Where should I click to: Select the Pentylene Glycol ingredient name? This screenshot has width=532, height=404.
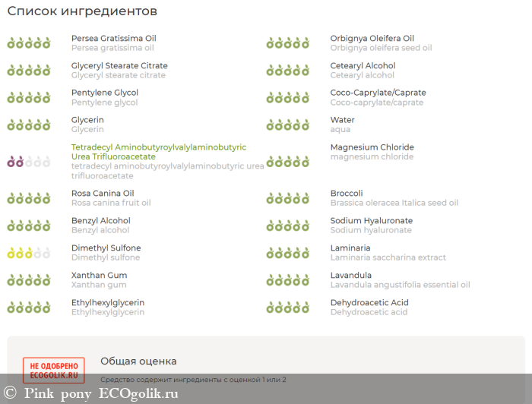pyautogui.click(x=105, y=93)
